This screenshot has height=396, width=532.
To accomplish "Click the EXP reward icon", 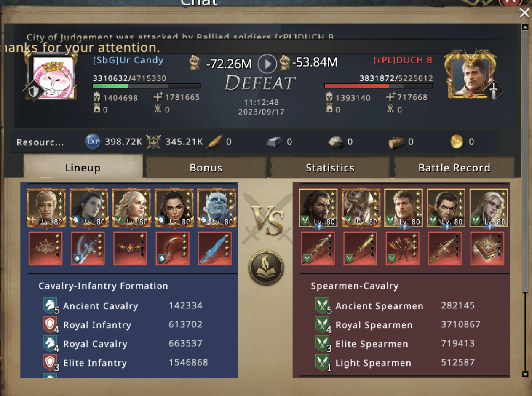I will click(93, 142).
